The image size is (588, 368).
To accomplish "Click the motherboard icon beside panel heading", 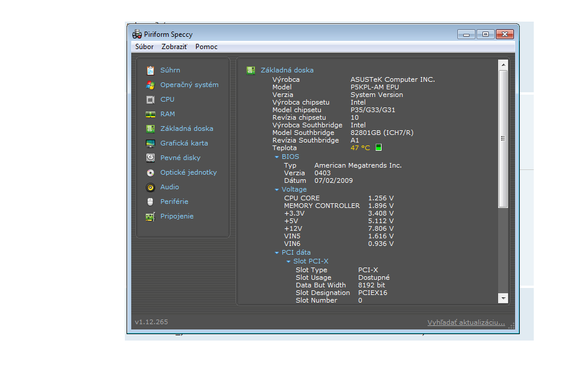I will point(251,70).
